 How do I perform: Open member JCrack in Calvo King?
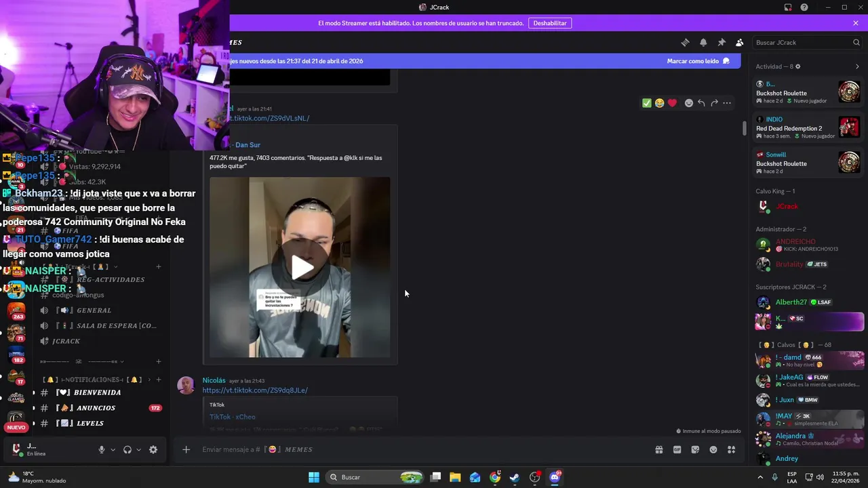coord(808,206)
